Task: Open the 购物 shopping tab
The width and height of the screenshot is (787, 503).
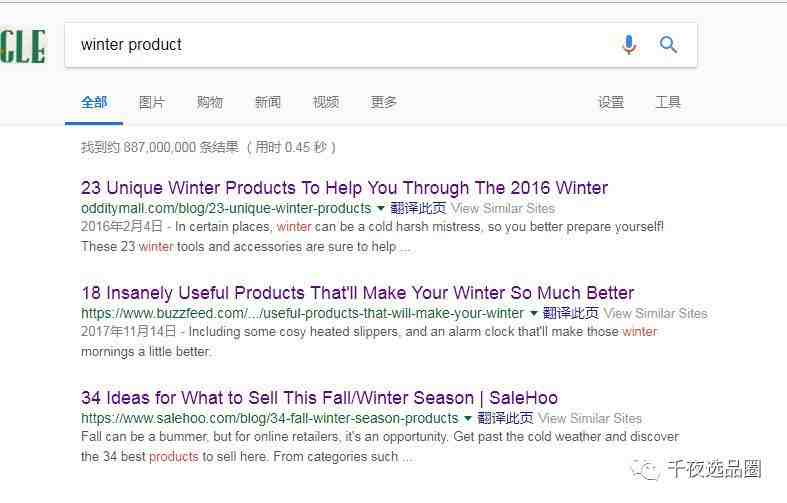Action: 210,102
